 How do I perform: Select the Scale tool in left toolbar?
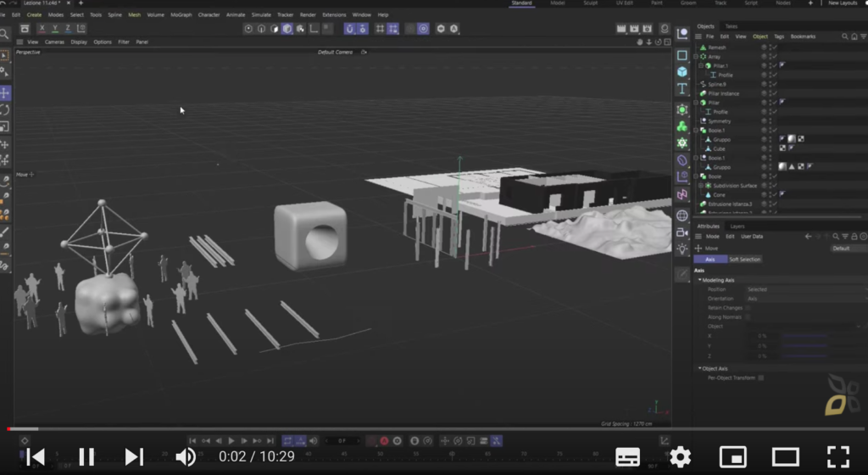(5, 126)
